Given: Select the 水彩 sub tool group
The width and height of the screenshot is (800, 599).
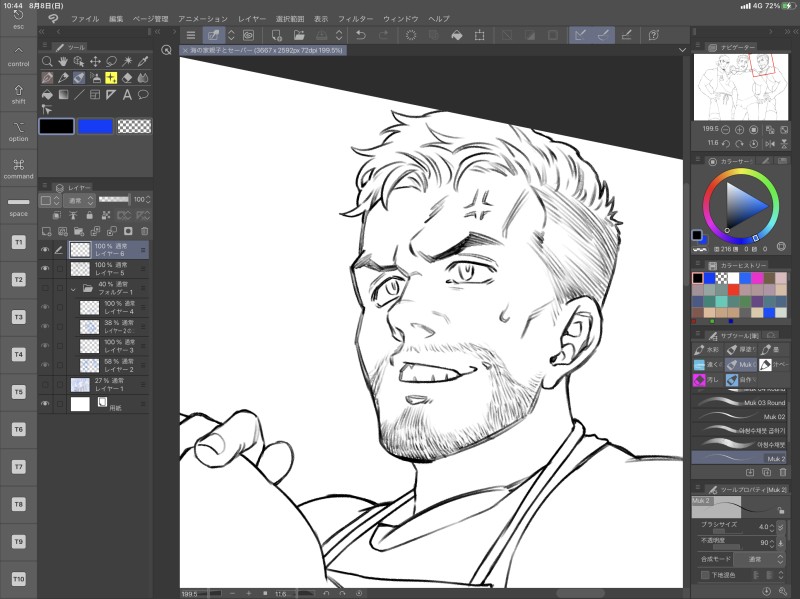Looking at the screenshot, I should (707, 350).
